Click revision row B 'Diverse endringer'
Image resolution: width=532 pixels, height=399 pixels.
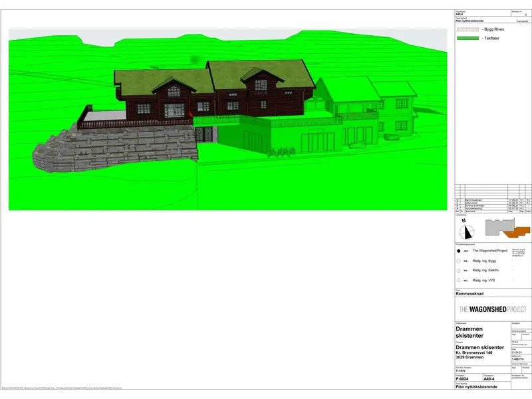(493, 205)
